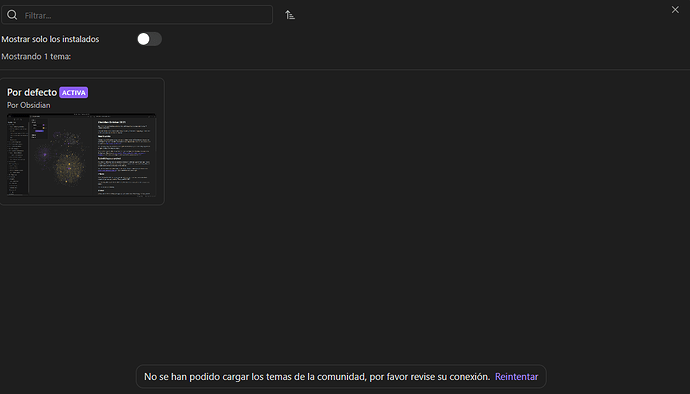Click the magnifier icon in filter box
The height and width of the screenshot is (394, 690).
[x=12, y=15]
